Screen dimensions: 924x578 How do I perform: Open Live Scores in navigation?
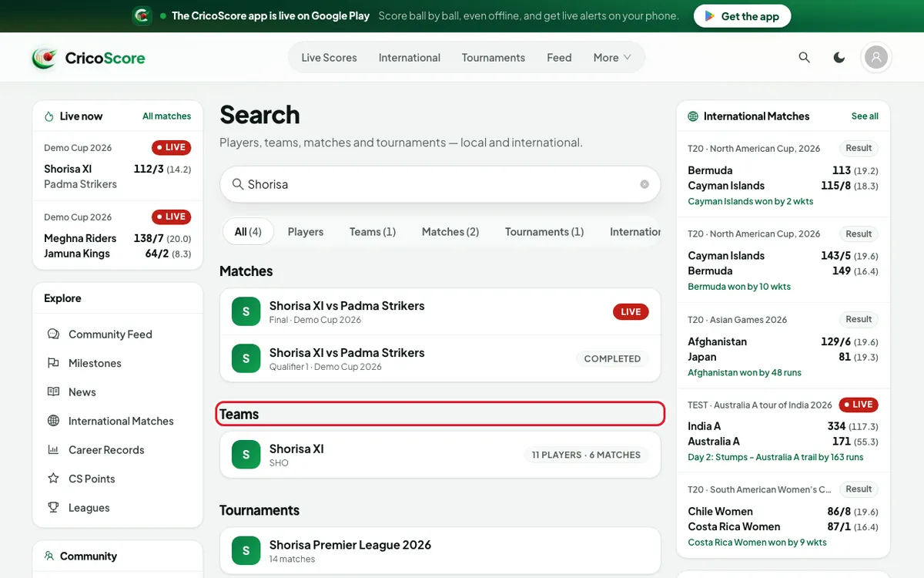coord(329,58)
